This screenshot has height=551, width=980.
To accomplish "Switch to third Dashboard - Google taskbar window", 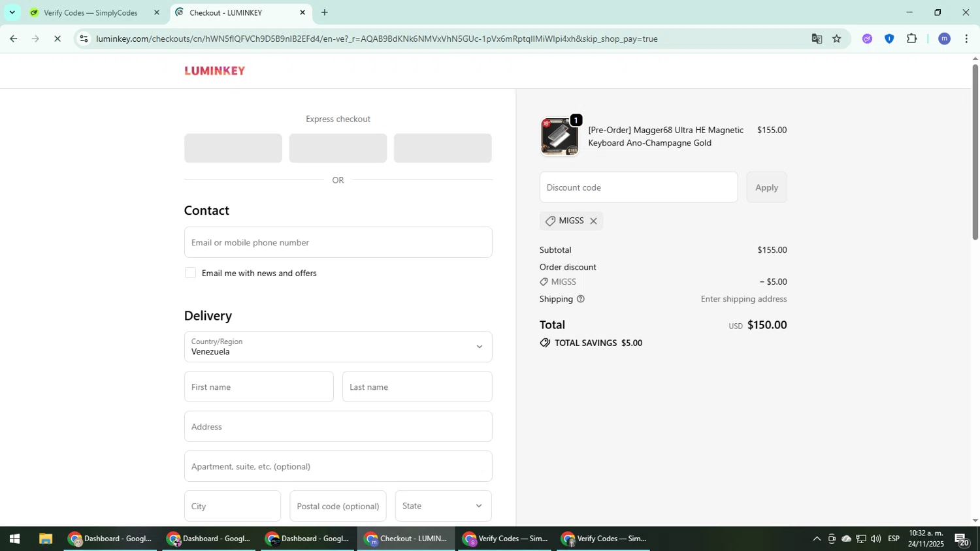I will (308, 539).
